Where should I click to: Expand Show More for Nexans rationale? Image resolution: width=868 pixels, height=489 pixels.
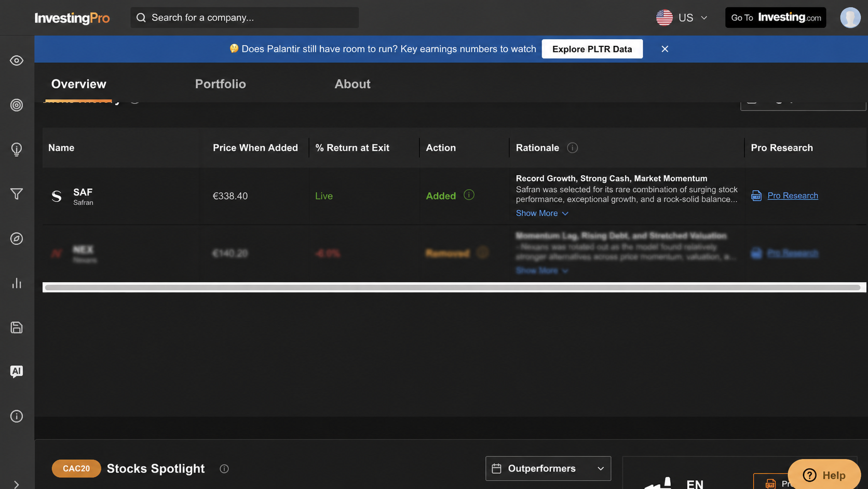tap(542, 271)
